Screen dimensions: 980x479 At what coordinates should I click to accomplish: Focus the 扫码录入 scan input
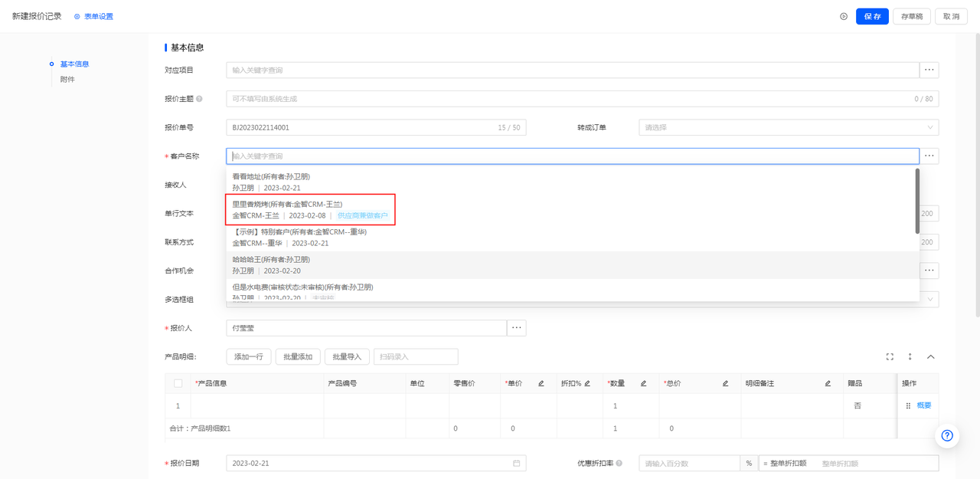click(416, 356)
